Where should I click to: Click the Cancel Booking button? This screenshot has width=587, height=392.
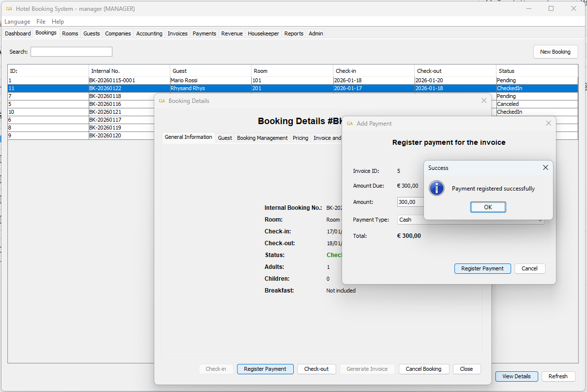pos(423,369)
